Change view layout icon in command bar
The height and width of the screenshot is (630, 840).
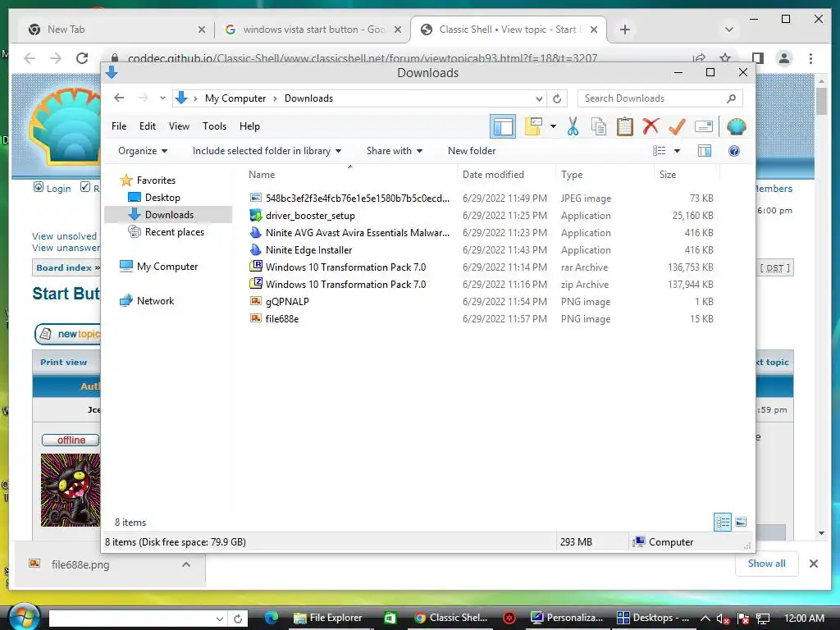coord(660,151)
